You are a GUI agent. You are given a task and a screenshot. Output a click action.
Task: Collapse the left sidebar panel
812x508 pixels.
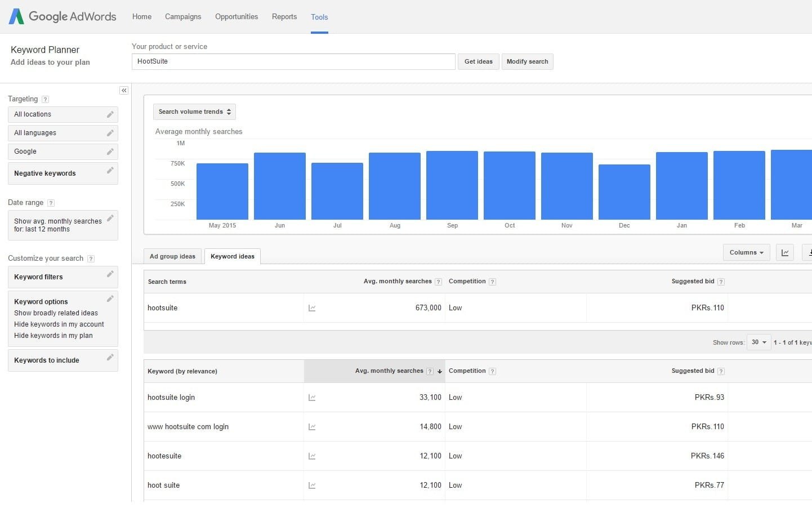(x=124, y=91)
